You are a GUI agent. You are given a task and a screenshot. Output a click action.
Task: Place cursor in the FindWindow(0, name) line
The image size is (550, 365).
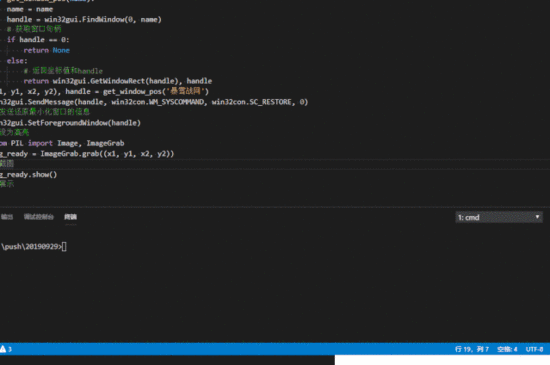pos(84,19)
